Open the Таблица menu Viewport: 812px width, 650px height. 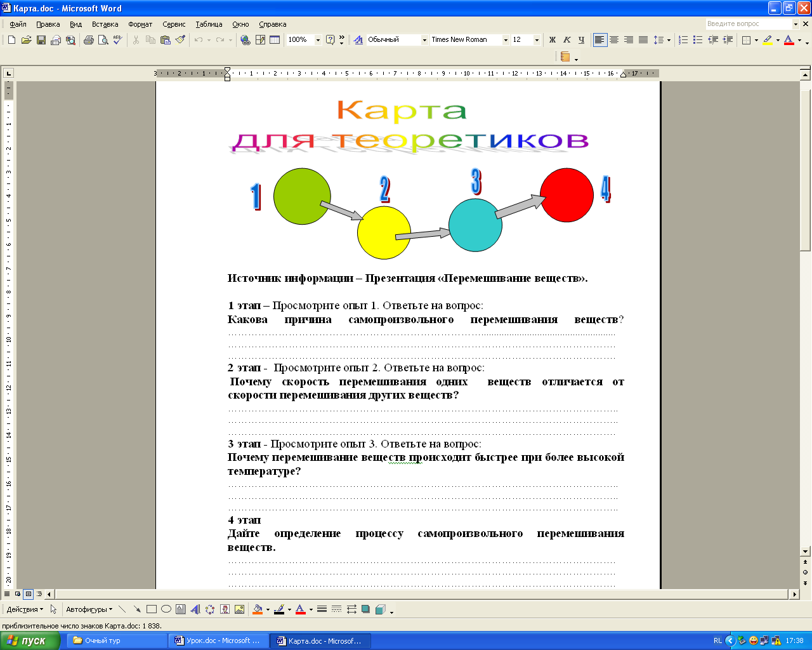coord(209,24)
